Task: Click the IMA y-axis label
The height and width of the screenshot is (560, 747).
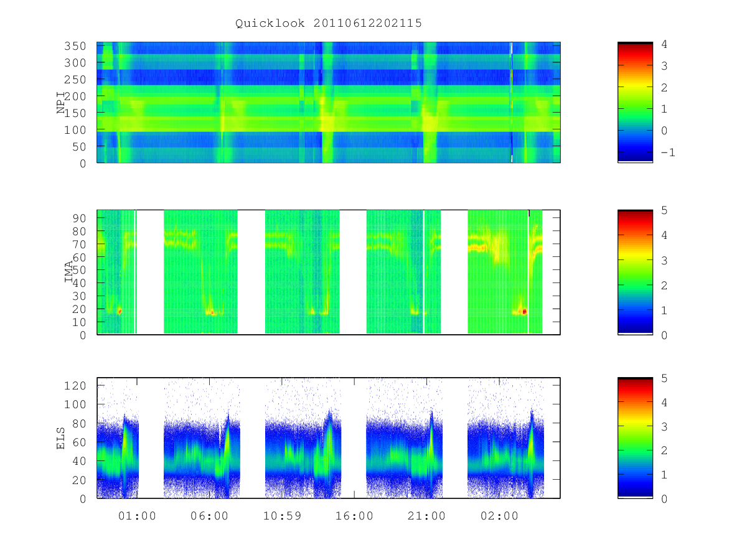Action: click(69, 273)
